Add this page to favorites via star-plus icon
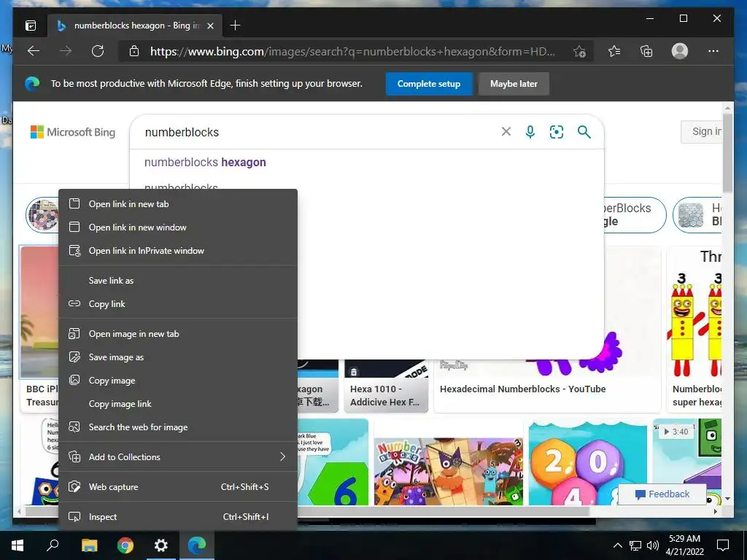 point(579,52)
